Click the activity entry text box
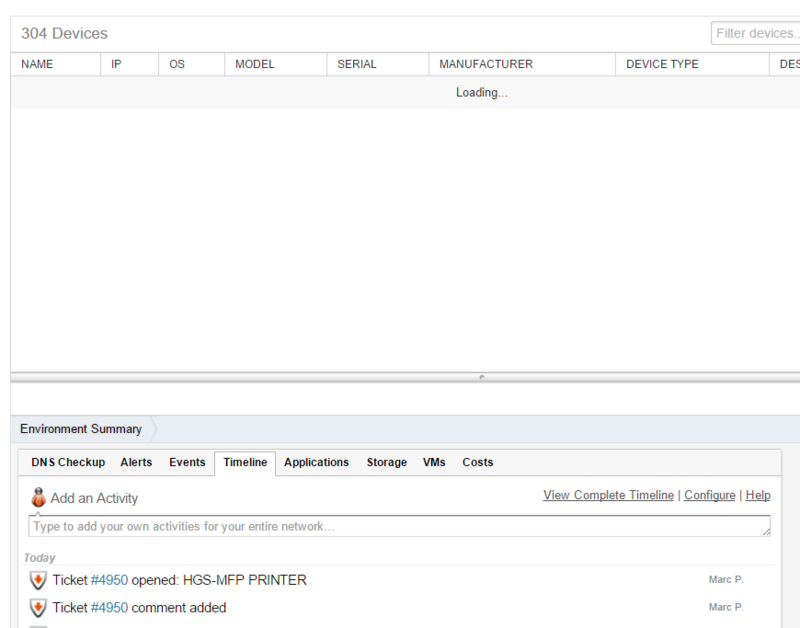The height and width of the screenshot is (628, 800). click(x=400, y=526)
